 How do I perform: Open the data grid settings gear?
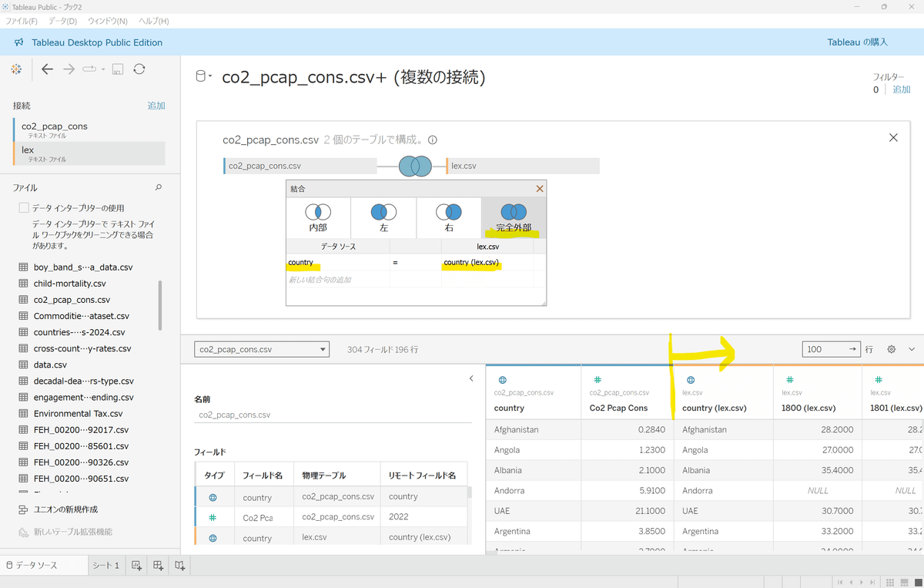pos(892,349)
